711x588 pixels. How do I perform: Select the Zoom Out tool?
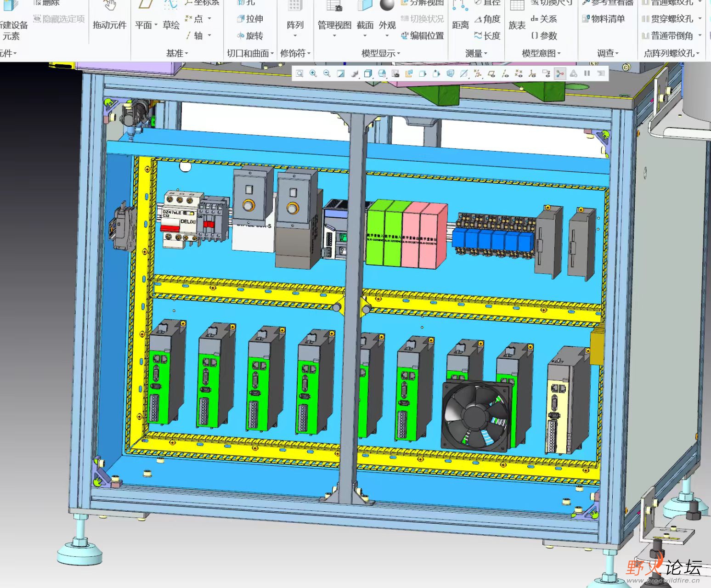[x=327, y=73]
